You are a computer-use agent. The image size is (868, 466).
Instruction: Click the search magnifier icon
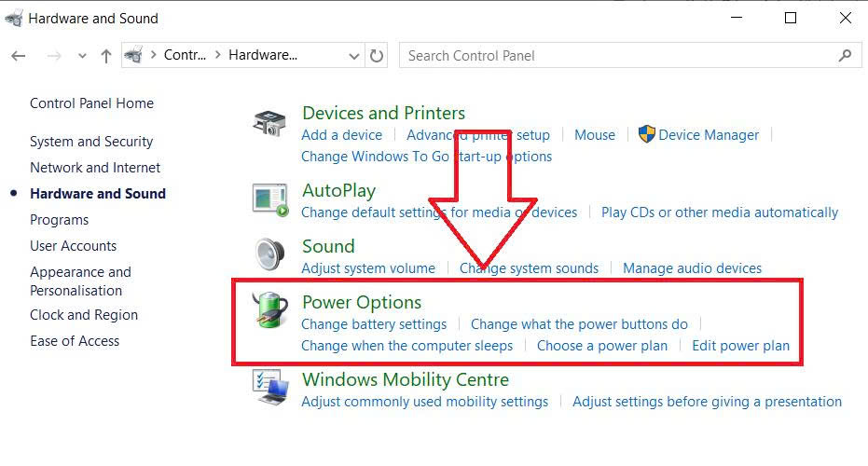(x=845, y=55)
